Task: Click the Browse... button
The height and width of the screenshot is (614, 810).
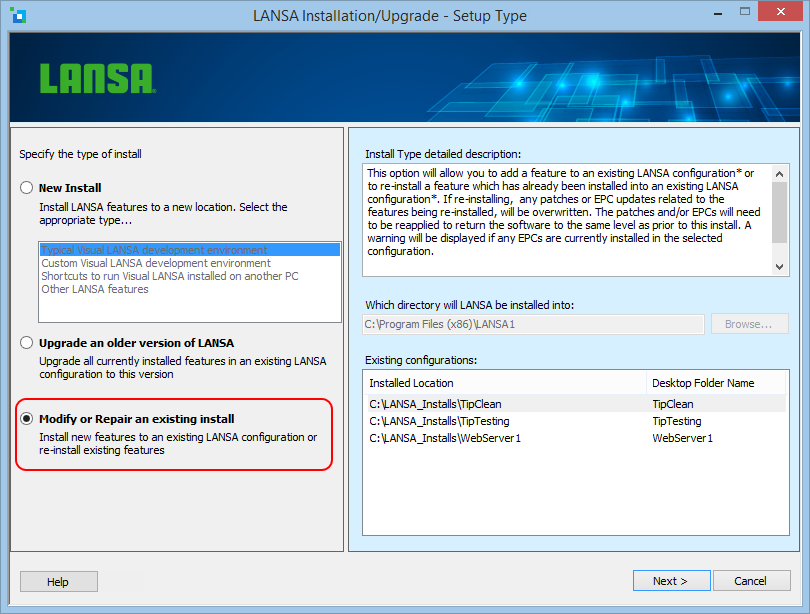Action: click(750, 324)
